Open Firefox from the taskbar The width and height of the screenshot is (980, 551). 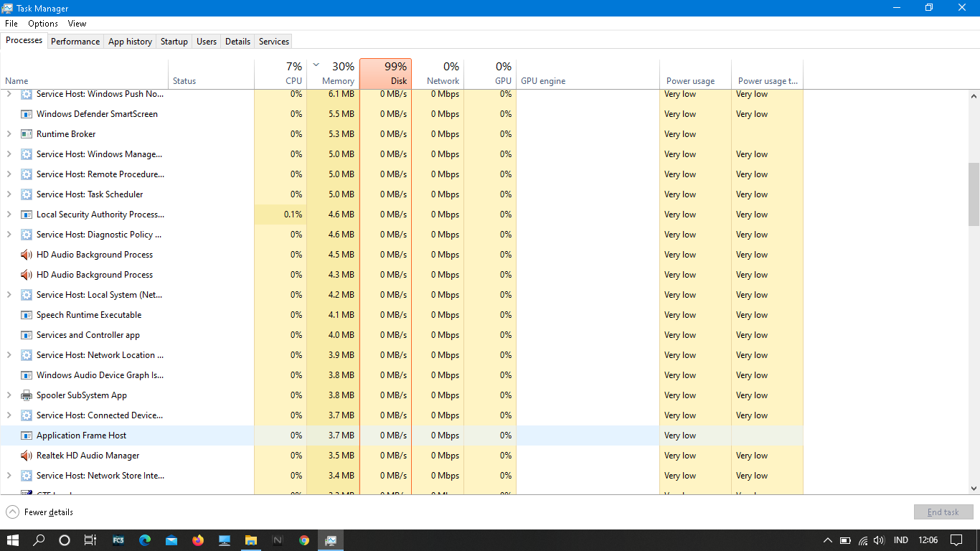198,540
